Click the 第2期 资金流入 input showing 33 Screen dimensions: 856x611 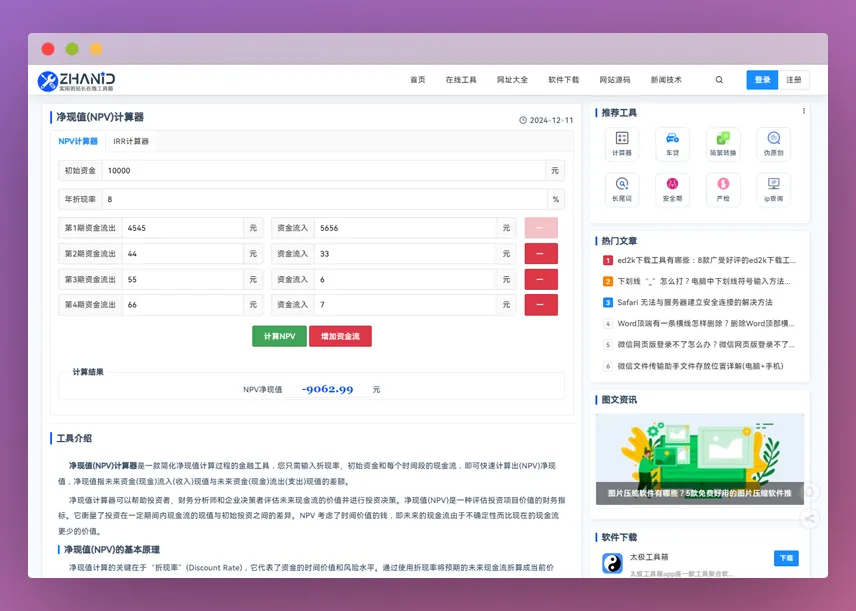click(x=405, y=253)
